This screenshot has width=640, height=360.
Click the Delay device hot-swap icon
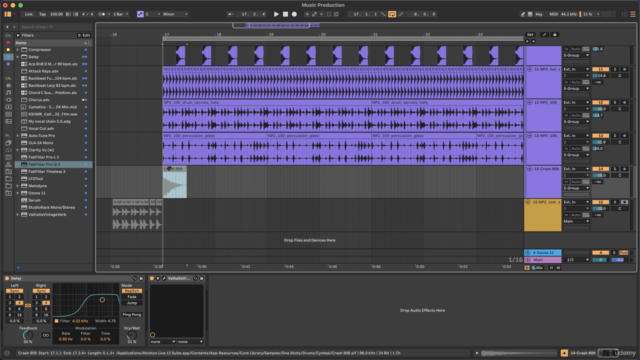point(135,278)
